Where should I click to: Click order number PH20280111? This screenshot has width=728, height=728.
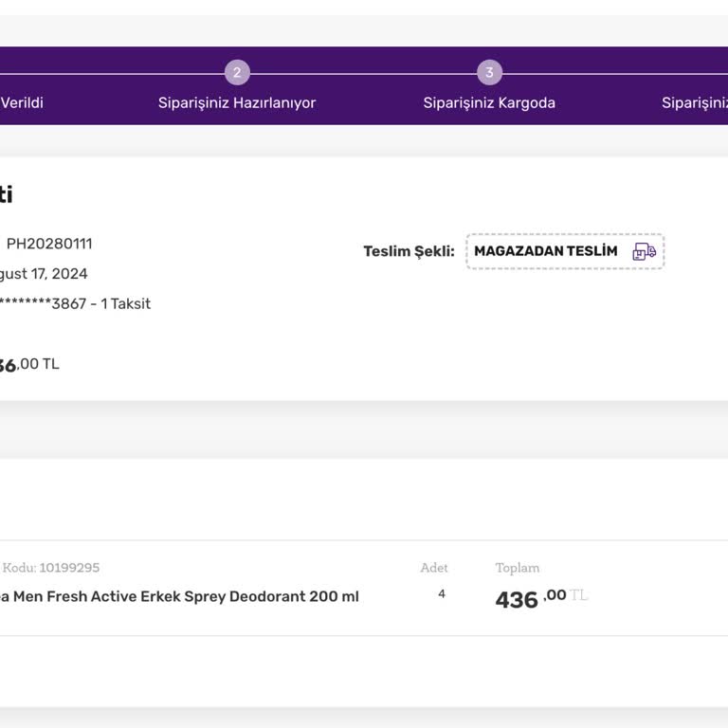(x=49, y=244)
